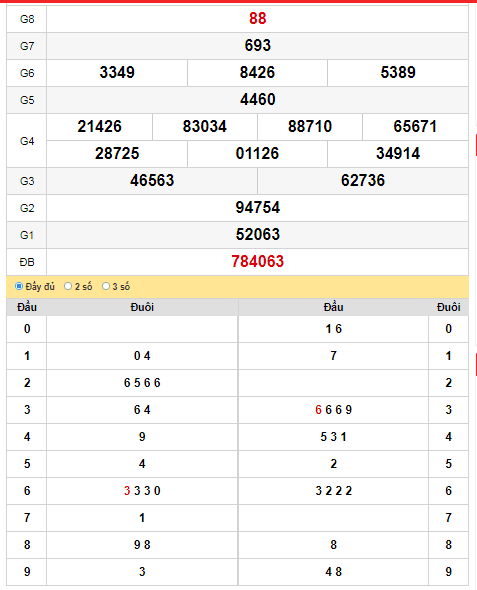
Task: Select G6 result 5389
Action: point(398,72)
